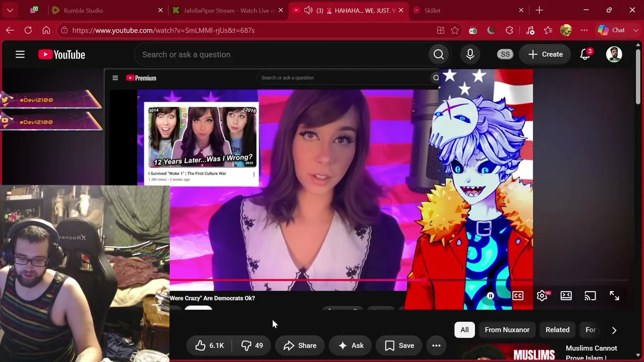Show more filter chips with the right arrow
This screenshot has width=644, height=362.
click(614, 330)
